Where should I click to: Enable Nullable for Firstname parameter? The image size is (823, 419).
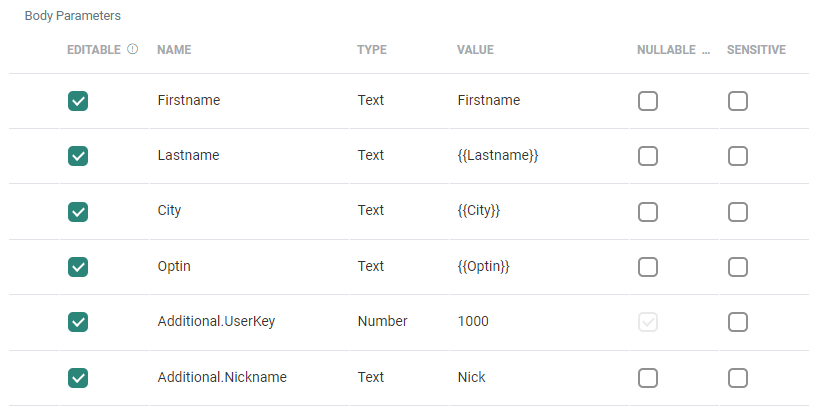click(648, 101)
